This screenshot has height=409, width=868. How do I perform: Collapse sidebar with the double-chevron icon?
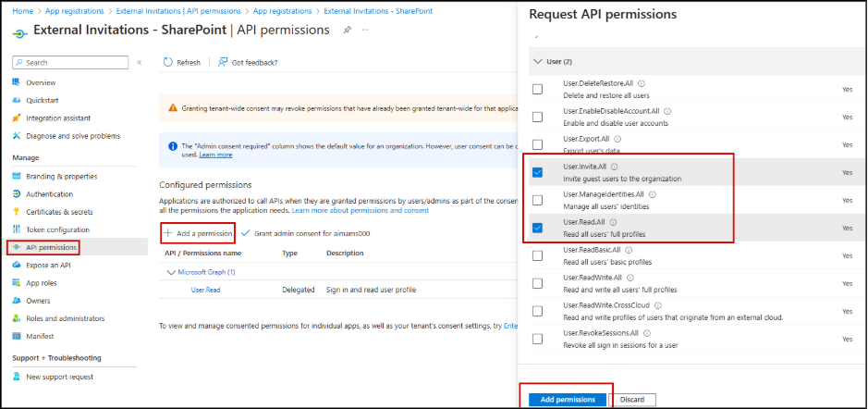(140, 62)
